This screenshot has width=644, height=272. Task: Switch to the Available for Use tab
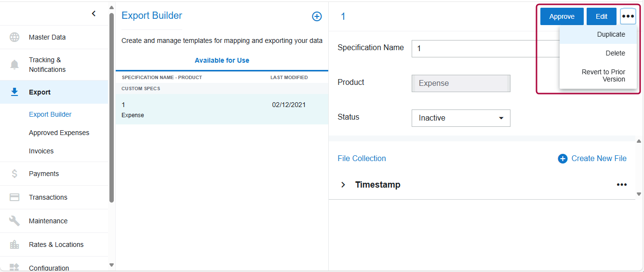222,61
